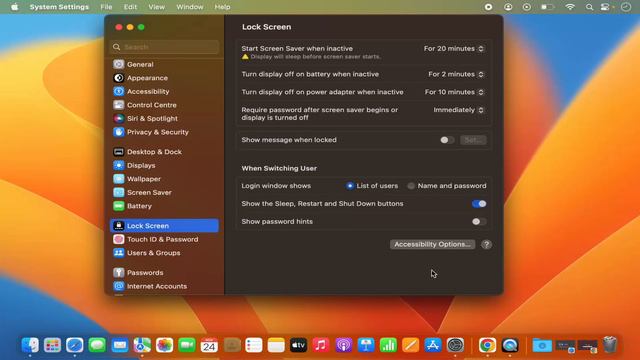Open Touch ID & Password settings
Screen dimensions: 640x360
pyautogui.click(x=164, y=239)
